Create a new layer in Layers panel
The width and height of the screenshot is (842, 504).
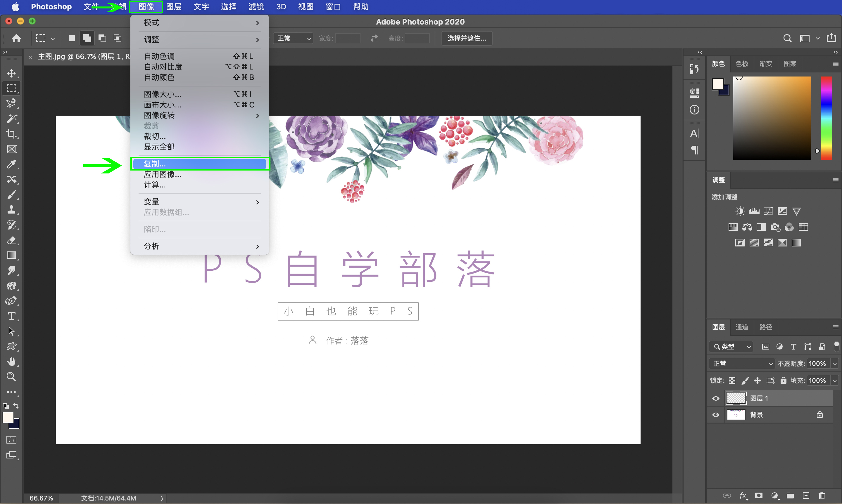pyautogui.click(x=807, y=496)
